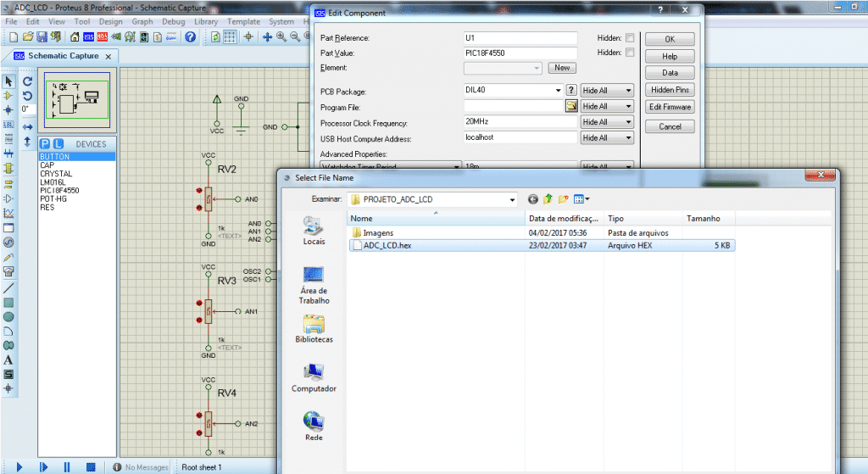Click the rotate clockwise icon

pyautogui.click(x=27, y=81)
